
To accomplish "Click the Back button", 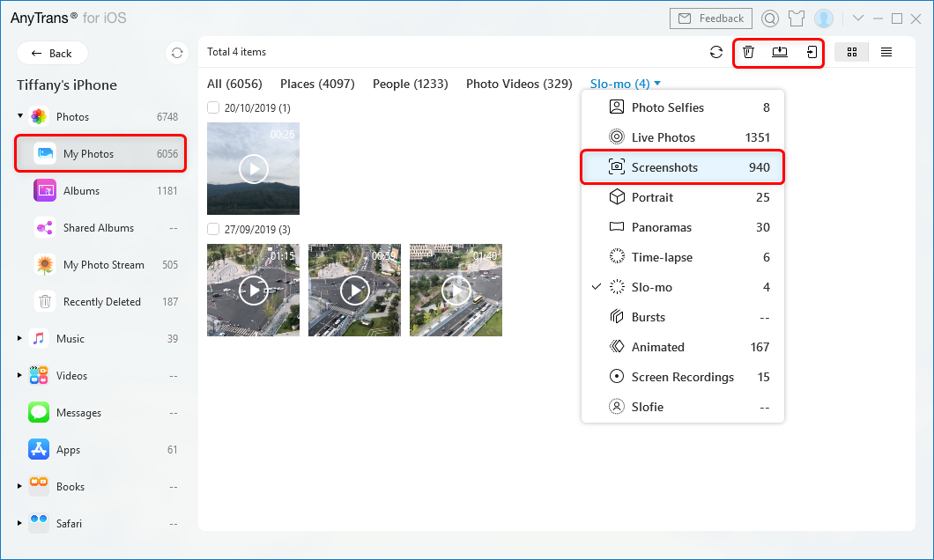I will pyautogui.click(x=52, y=53).
